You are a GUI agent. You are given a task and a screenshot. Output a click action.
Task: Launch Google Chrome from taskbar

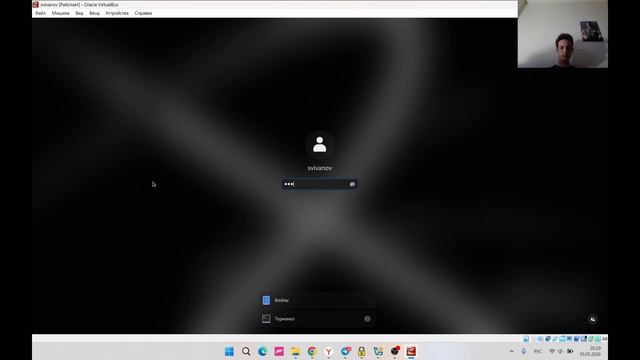pyautogui.click(x=312, y=351)
